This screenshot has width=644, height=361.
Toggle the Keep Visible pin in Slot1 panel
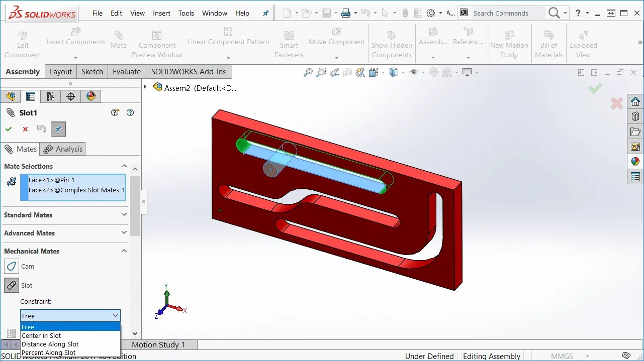(58, 129)
